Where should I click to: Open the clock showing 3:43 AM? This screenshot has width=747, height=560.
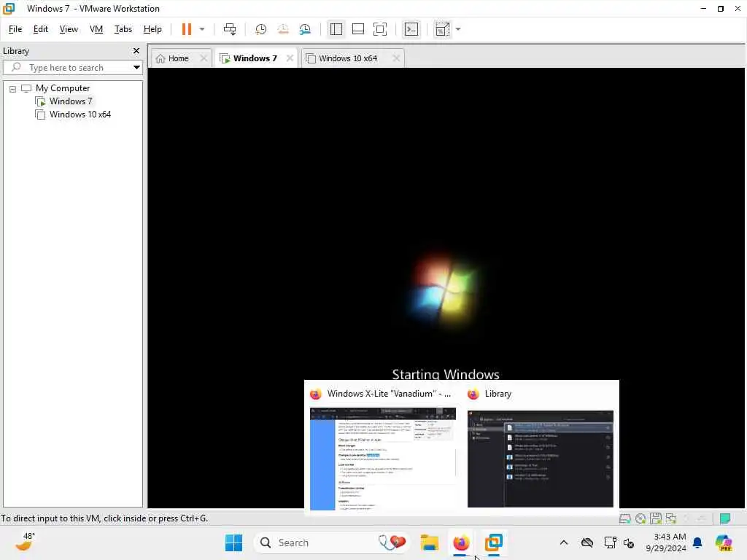click(x=665, y=542)
